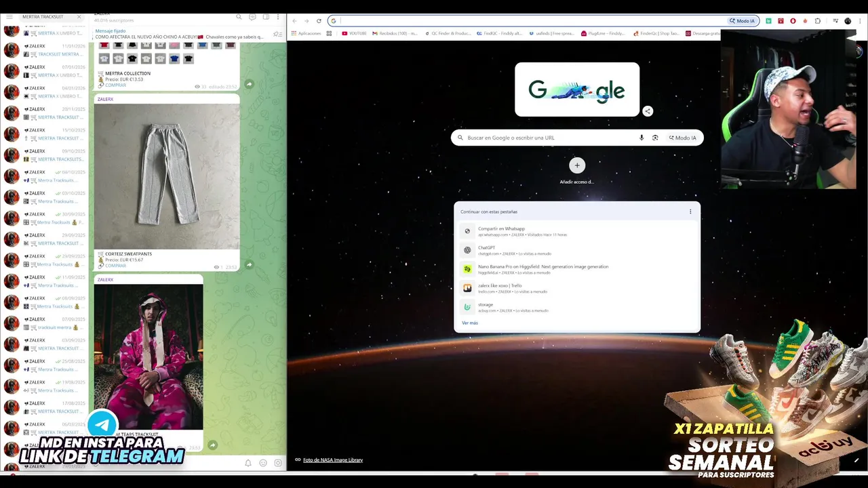This screenshot has width=868, height=488.
Task: Clear the MERTRA TRACKSUIT search field
Action: click(x=79, y=16)
